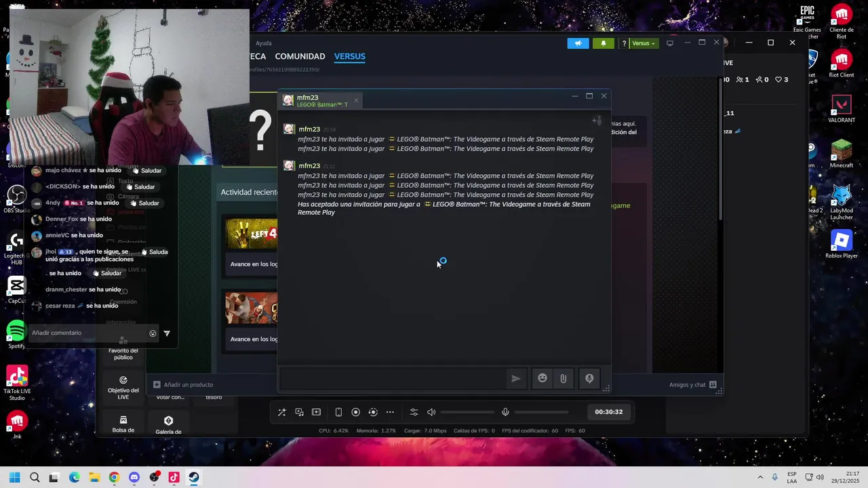Go to the COMUNIDAD tab in Steam

(300, 56)
